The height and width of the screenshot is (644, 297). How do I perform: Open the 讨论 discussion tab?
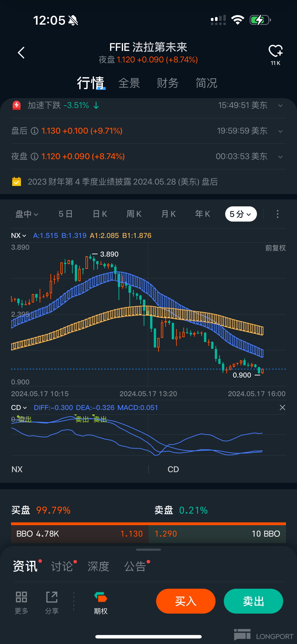[62, 566]
